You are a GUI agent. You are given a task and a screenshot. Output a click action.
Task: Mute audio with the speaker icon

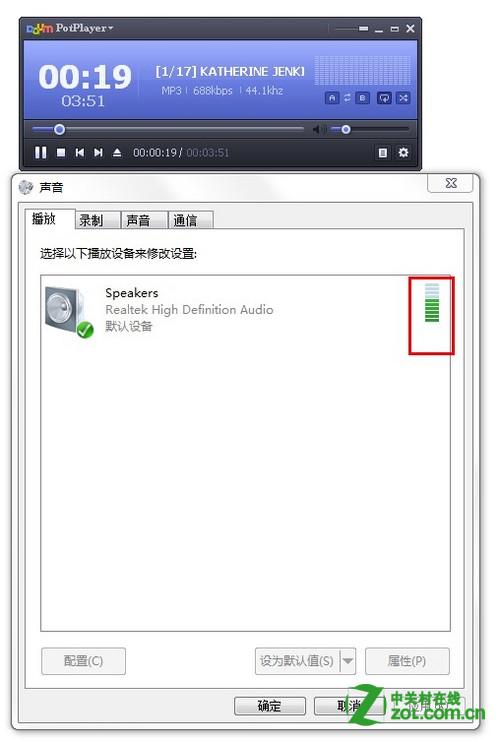pos(319,129)
